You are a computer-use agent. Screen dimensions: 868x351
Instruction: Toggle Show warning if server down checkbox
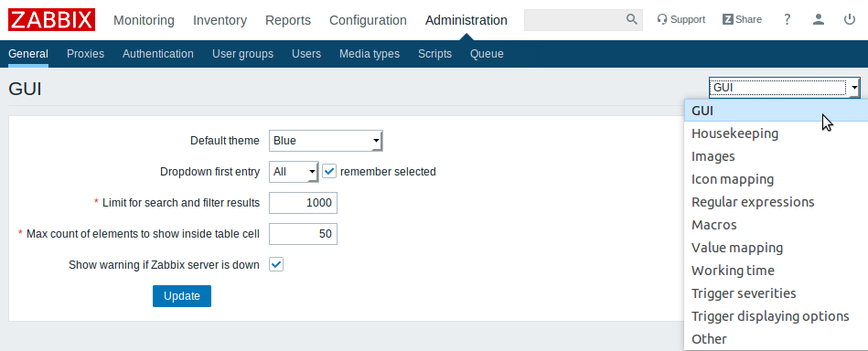pos(276,265)
